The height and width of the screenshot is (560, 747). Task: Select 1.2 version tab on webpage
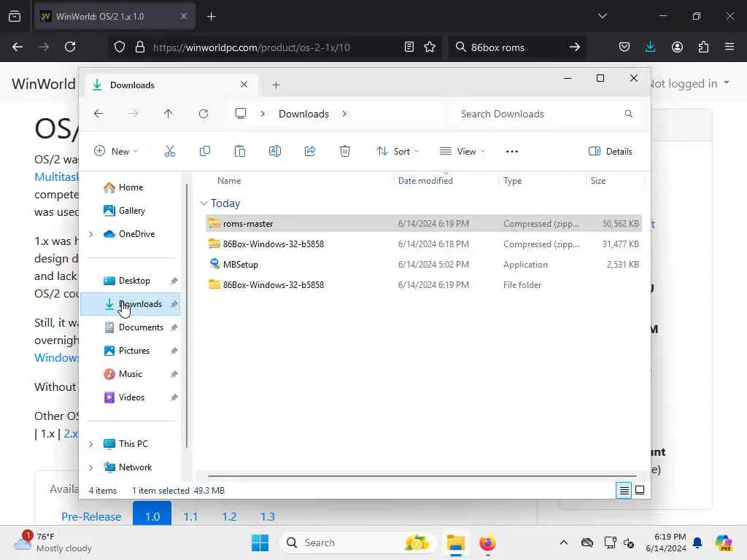pos(229,516)
